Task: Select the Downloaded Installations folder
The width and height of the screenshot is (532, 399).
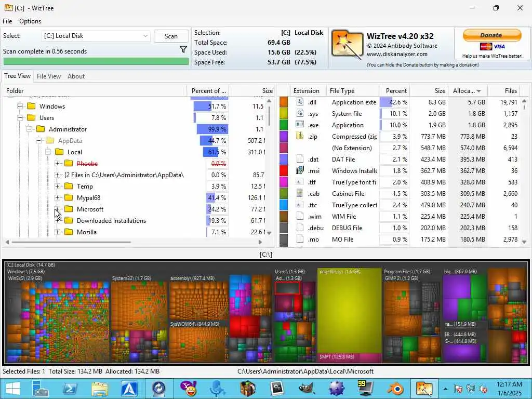Action: coord(111,220)
